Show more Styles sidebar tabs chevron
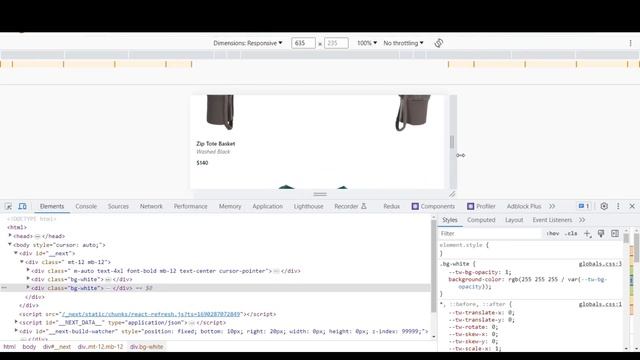 (x=582, y=220)
